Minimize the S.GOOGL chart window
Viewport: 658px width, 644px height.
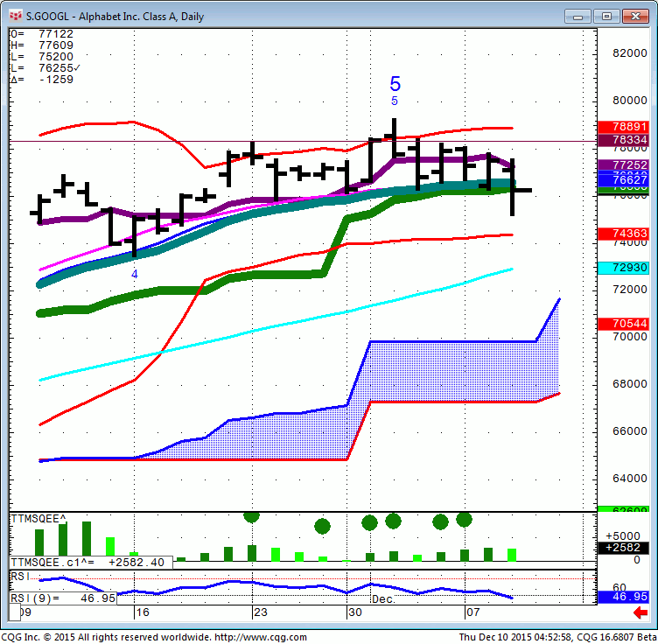tap(577, 17)
